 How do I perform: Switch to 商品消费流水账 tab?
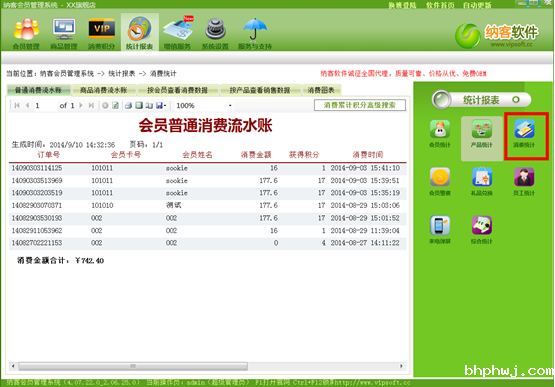[x=103, y=90]
